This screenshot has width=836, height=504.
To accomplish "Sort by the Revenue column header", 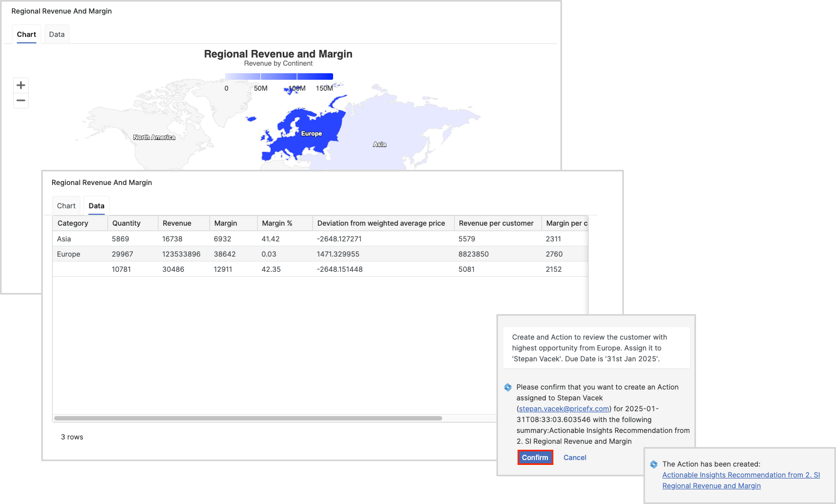I will pos(177,223).
